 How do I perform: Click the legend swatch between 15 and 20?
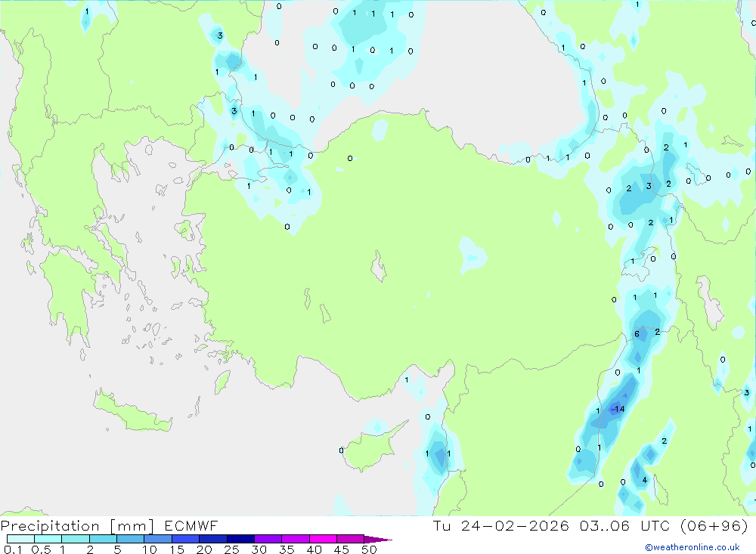186,539
